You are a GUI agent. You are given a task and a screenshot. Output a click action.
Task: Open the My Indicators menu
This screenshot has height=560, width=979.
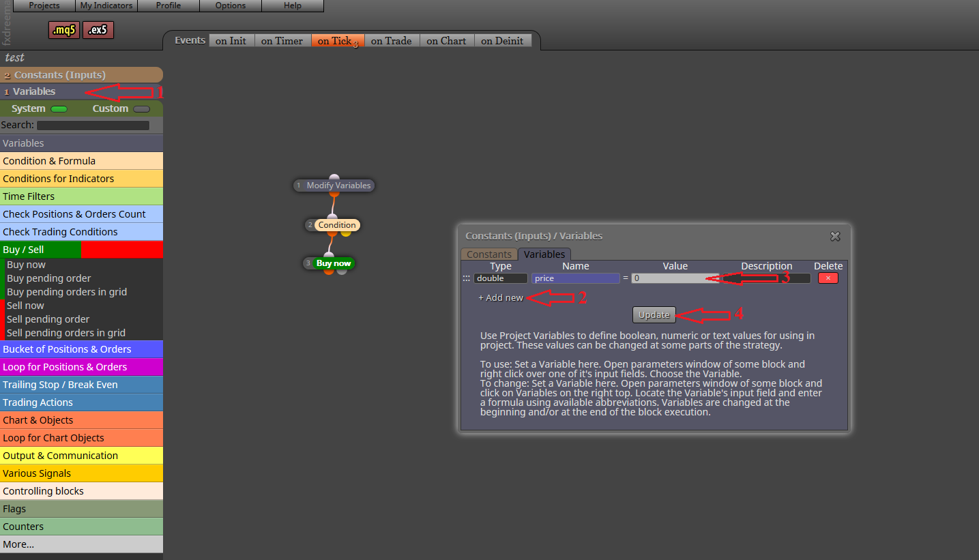(x=106, y=5)
